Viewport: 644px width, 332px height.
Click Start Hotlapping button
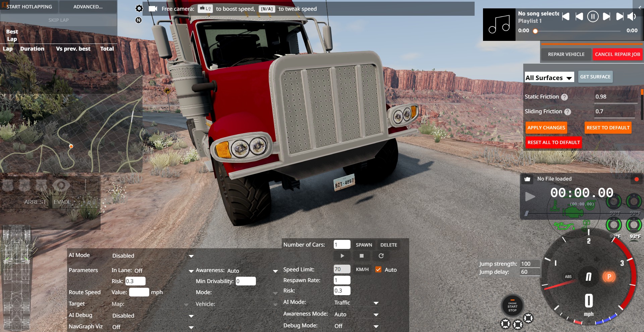tap(29, 7)
